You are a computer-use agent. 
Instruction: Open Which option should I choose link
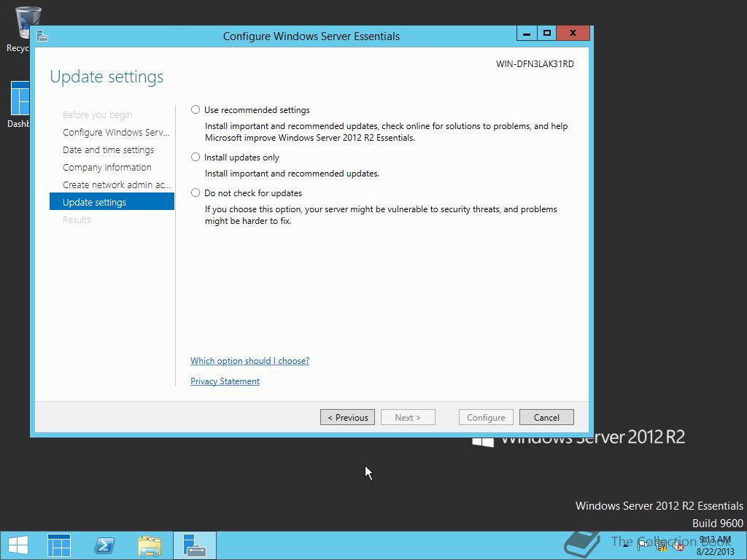[x=249, y=361]
